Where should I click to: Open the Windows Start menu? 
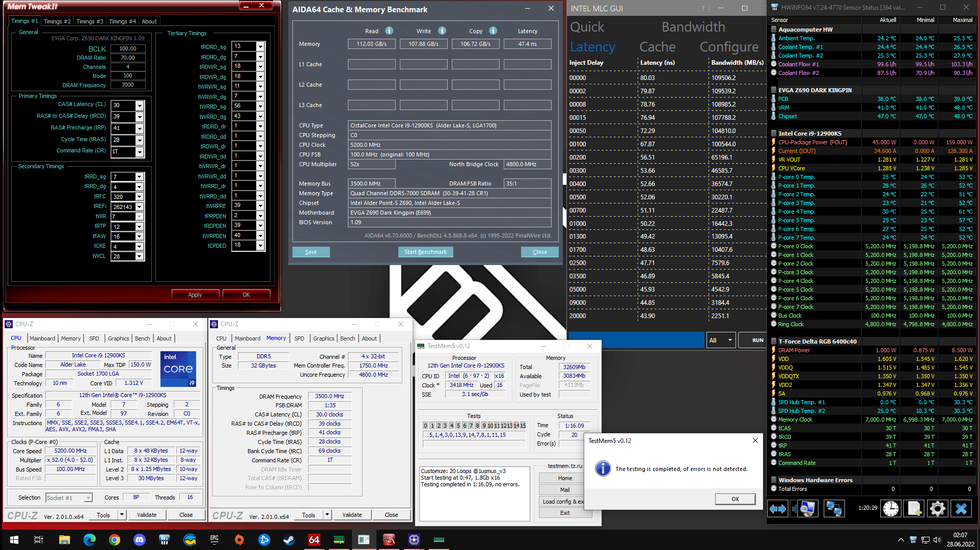coord(14,539)
